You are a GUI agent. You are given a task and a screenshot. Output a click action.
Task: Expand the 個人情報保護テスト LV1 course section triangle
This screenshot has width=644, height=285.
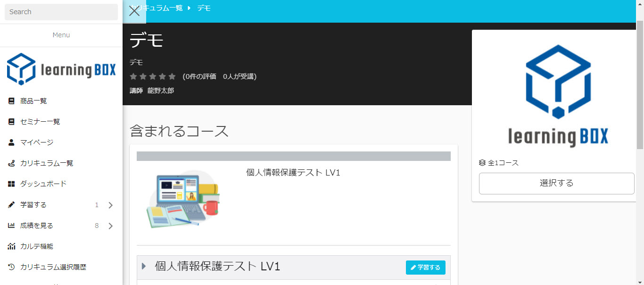pyautogui.click(x=144, y=267)
